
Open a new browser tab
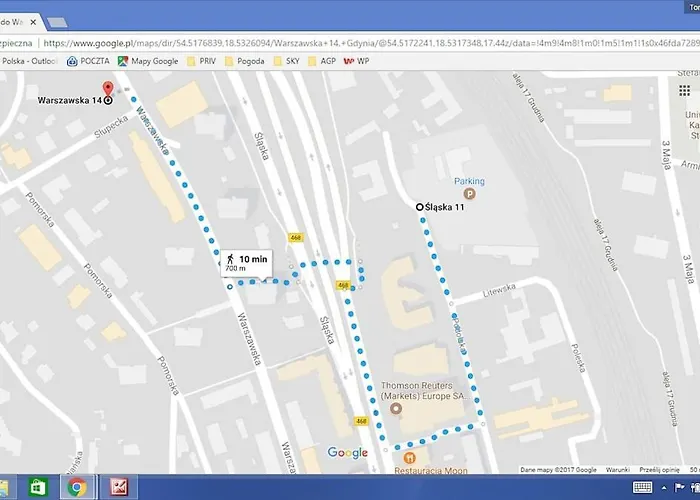tap(56, 21)
